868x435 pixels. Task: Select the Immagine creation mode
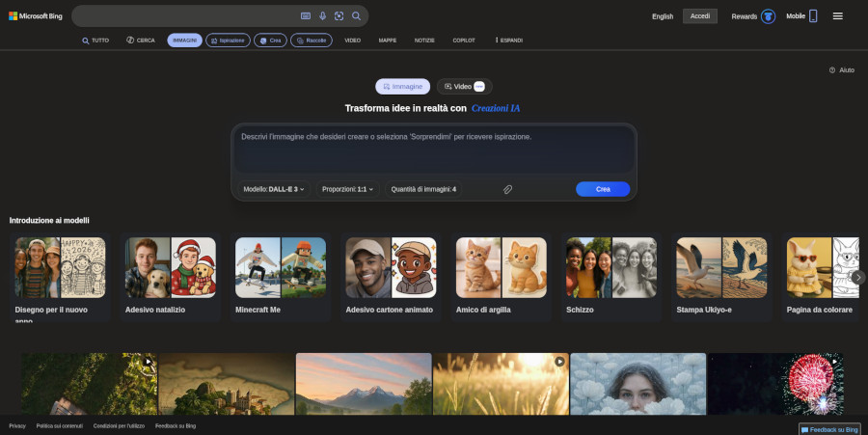403,87
